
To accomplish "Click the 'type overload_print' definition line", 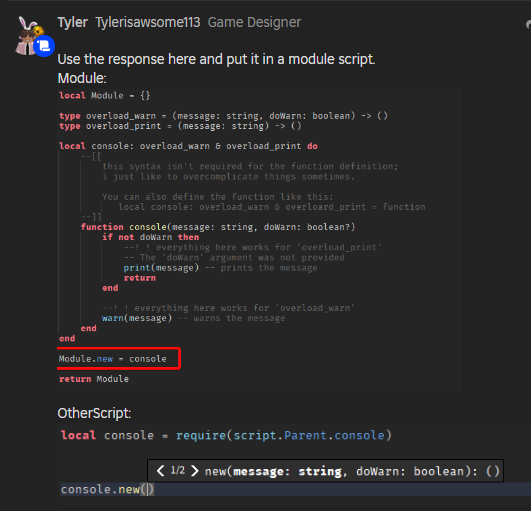I will pos(180,126).
